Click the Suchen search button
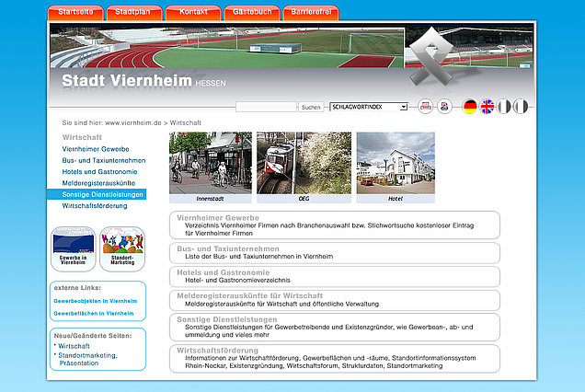 click(311, 107)
